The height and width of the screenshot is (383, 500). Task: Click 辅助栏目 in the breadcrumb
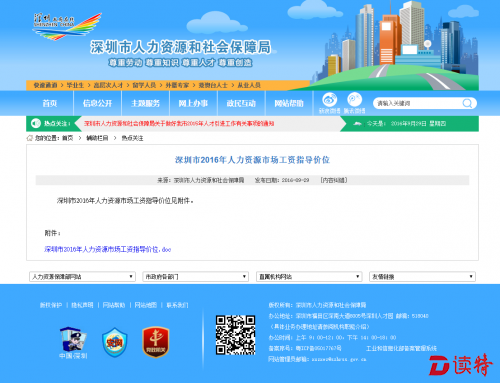[97, 138]
